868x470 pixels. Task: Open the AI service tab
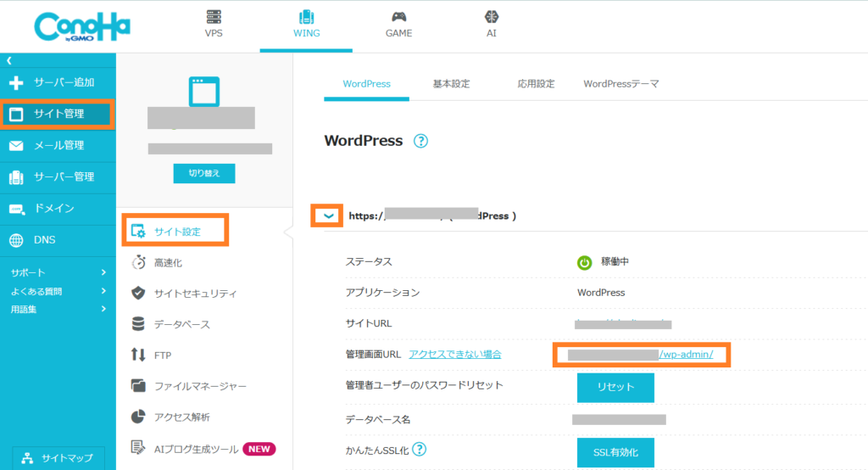click(491, 25)
